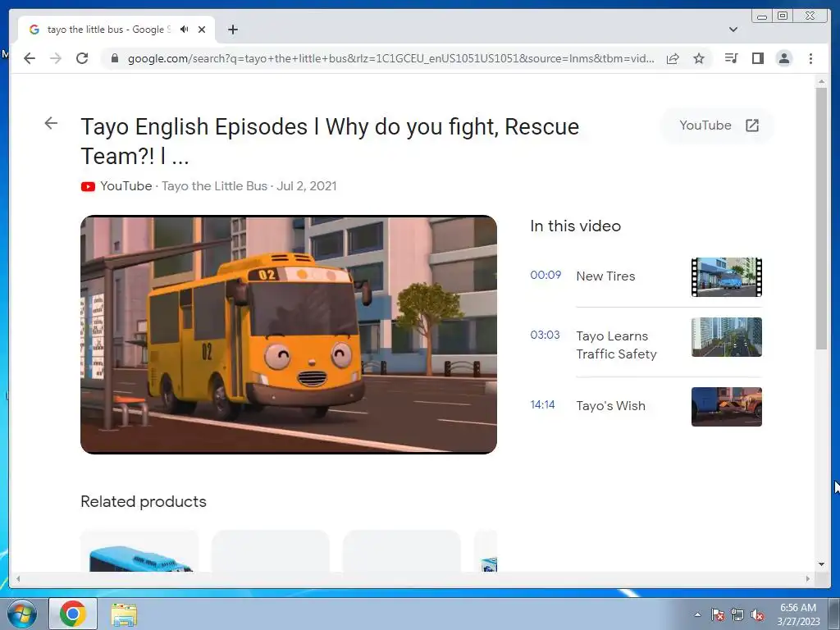Screen dimensions: 840x630
Task: Reload the page with the refresh icon
Action: 82,58
